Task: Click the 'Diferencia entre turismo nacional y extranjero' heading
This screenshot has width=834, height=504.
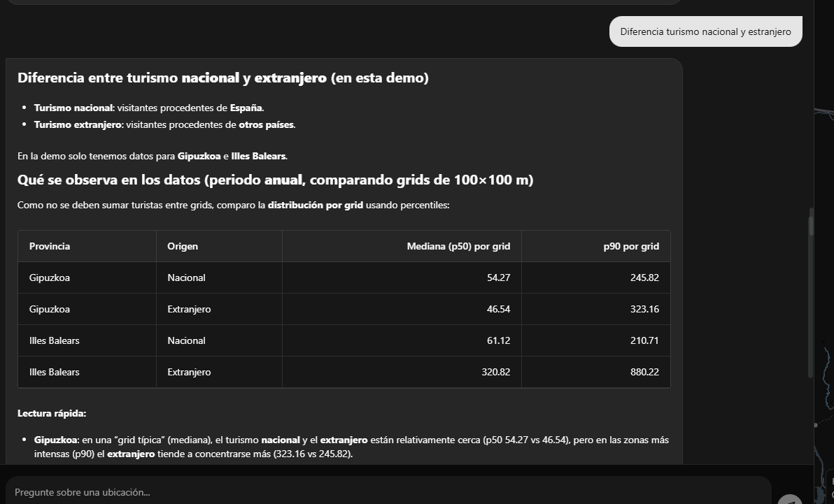Action: 222,78
